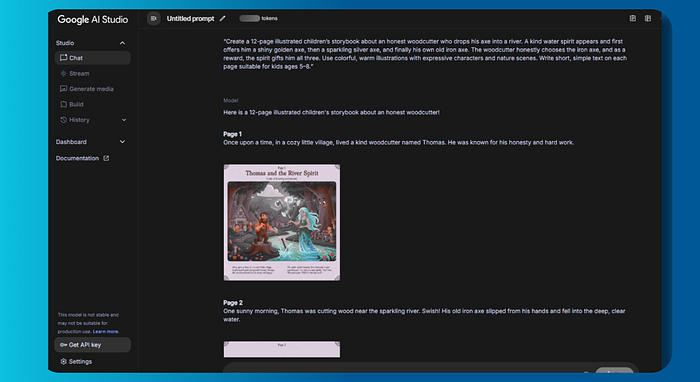The width and height of the screenshot is (700, 382).
Task: Open Thomas and the River Spirit image
Action: coord(282,222)
